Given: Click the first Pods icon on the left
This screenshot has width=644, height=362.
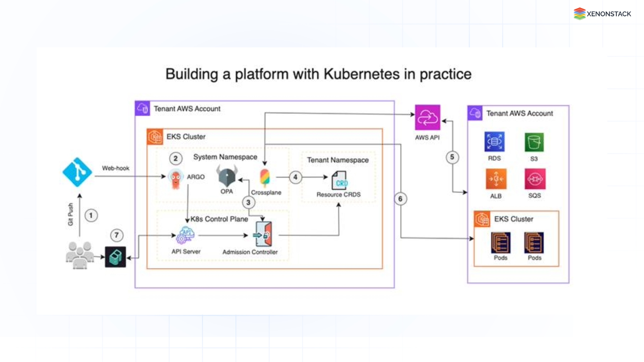Looking at the screenshot, I should tap(501, 243).
